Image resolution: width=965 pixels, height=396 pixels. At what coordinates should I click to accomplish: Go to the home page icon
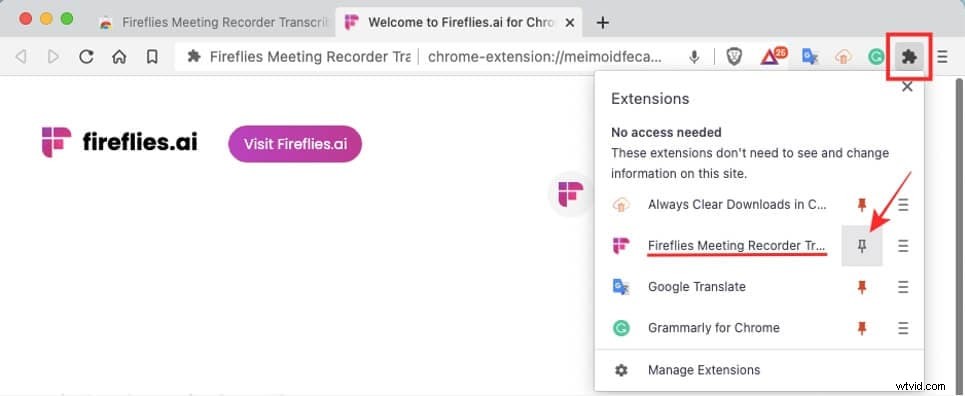[119, 57]
